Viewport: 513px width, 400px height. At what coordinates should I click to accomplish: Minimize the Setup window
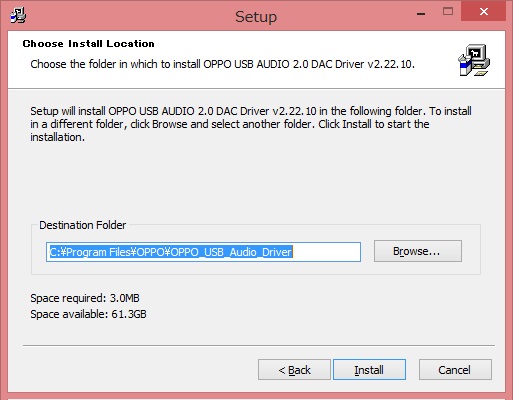[x=421, y=14]
